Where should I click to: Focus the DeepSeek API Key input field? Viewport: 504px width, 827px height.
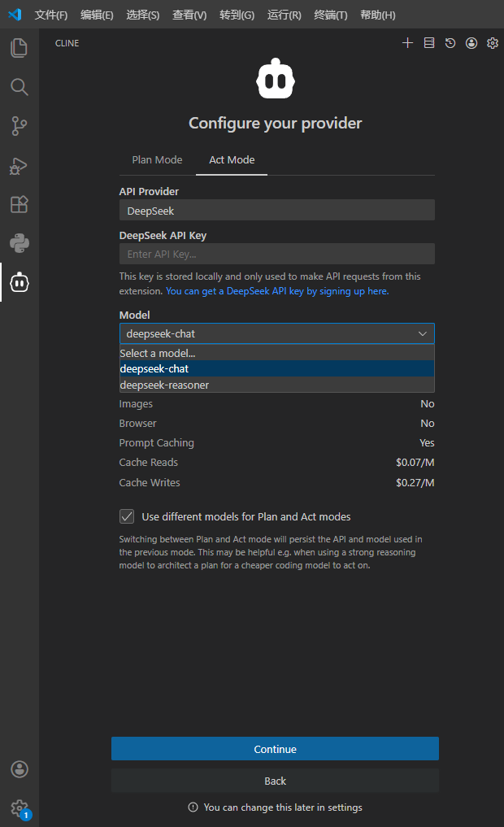click(276, 254)
